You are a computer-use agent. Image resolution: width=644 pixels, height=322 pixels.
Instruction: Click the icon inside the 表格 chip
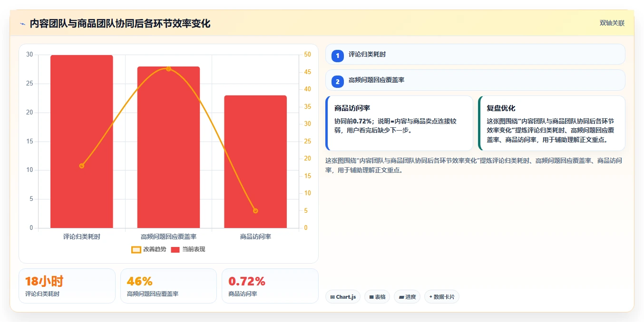(371, 297)
